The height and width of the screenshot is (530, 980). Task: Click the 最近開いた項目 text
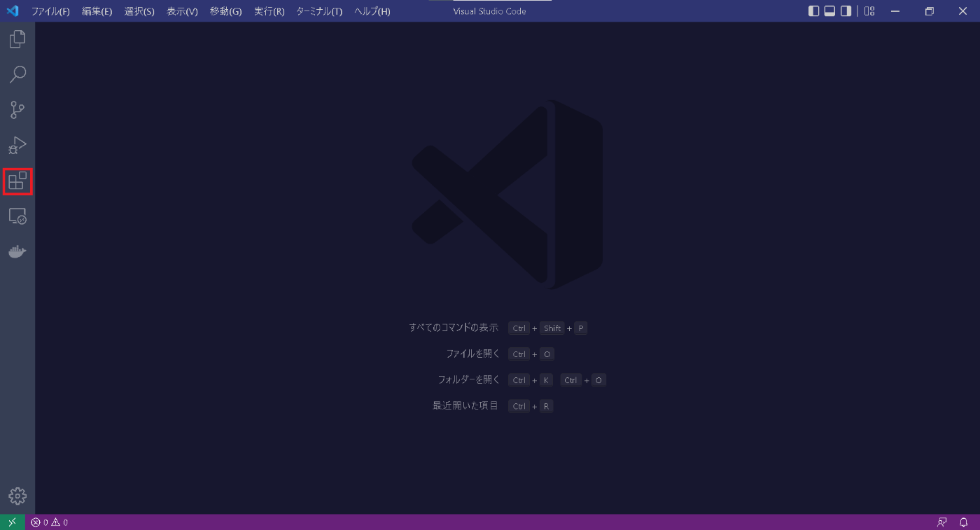coord(465,405)
